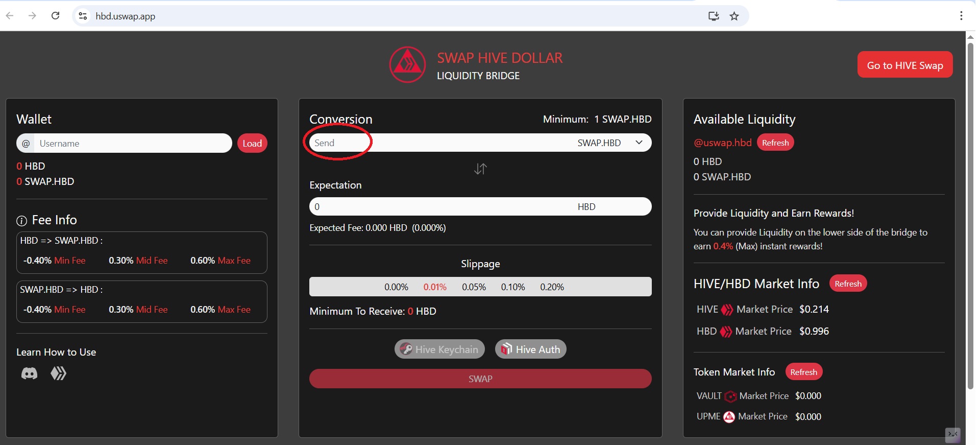This screenshot has height=445, width=980.
Task: Choose 0.00% slippage
Action: (x=396, y=287)
